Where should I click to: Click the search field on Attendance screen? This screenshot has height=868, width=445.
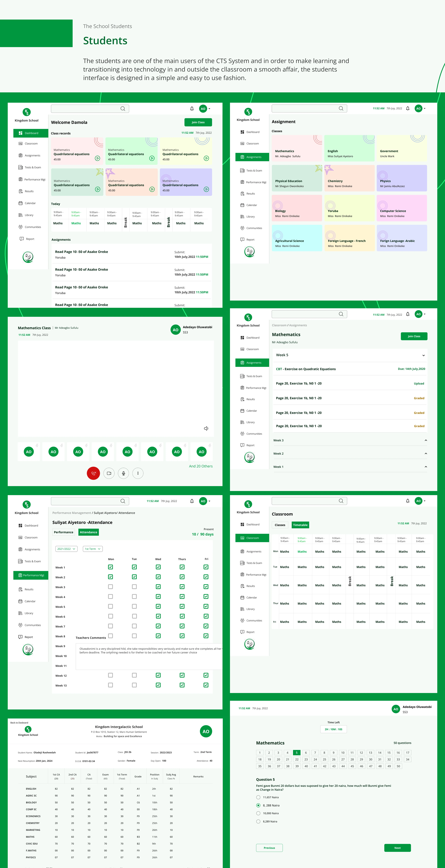pyautogui.click(x=90, y=501)
